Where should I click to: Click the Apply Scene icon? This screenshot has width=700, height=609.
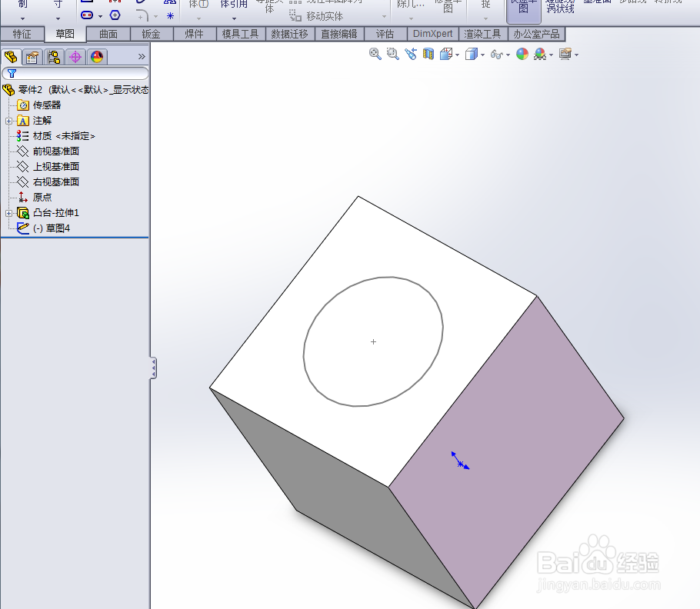click(x=540, y=55)
